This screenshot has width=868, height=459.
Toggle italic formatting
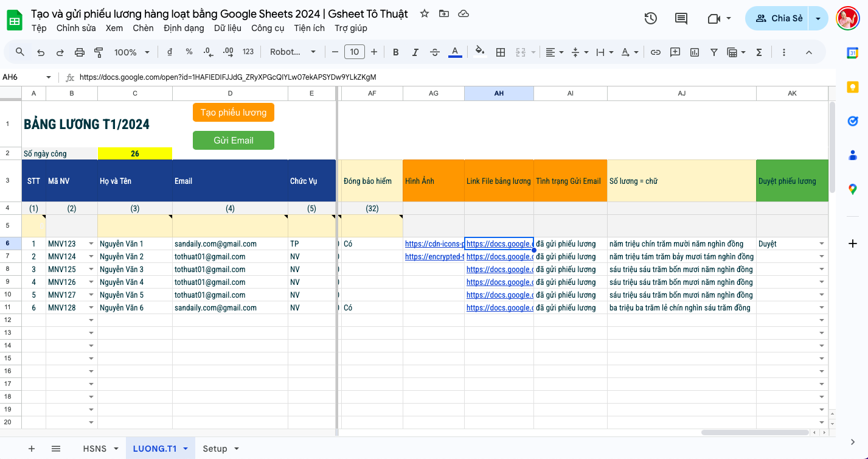click(415, 52)
